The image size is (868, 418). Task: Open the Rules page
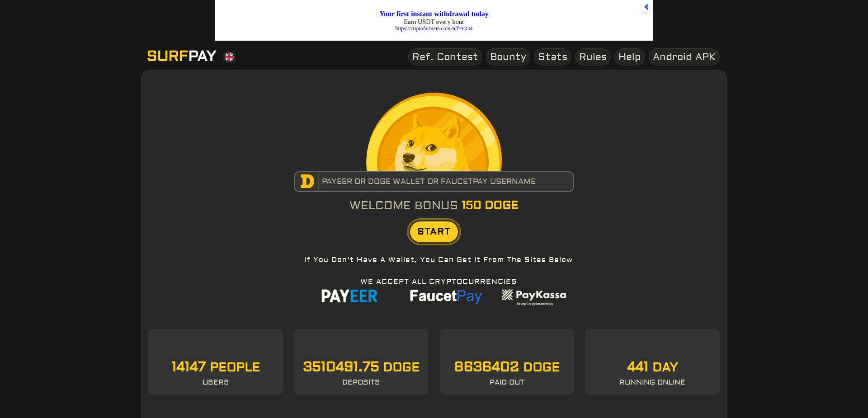(593, 56)
